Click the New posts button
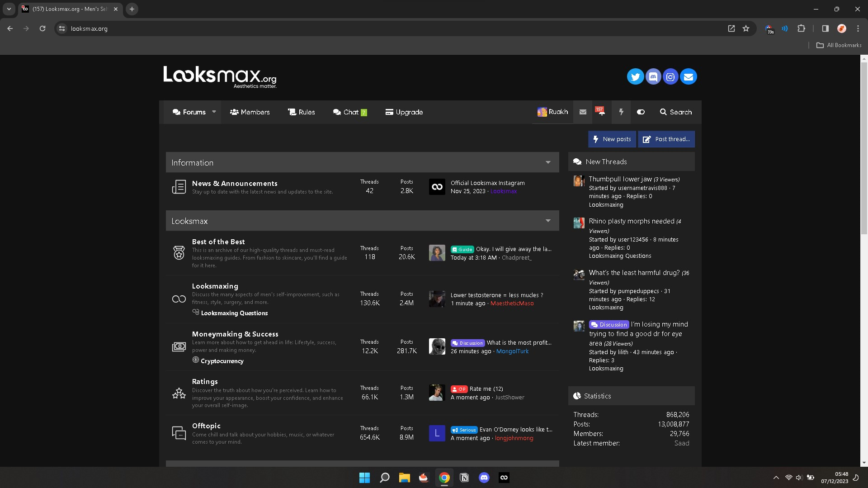The width and height of the screenshot is (868, 488). 612,139
